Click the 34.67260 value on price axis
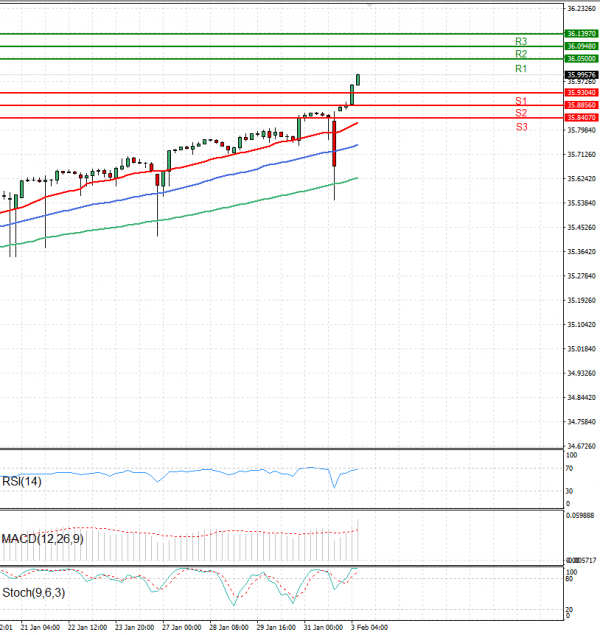 (581, 446)
